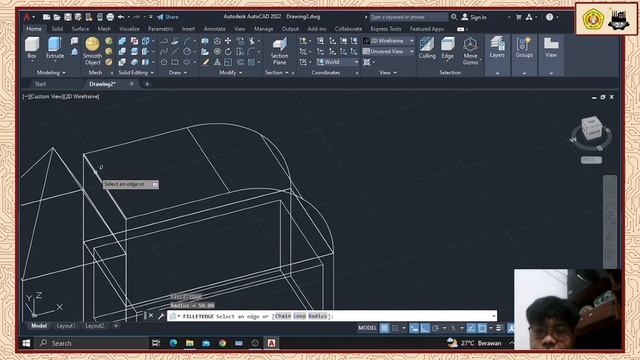Open the Unsaved View dropdown
This screenshot has width=640, height=360.
[x=389, y=51]
